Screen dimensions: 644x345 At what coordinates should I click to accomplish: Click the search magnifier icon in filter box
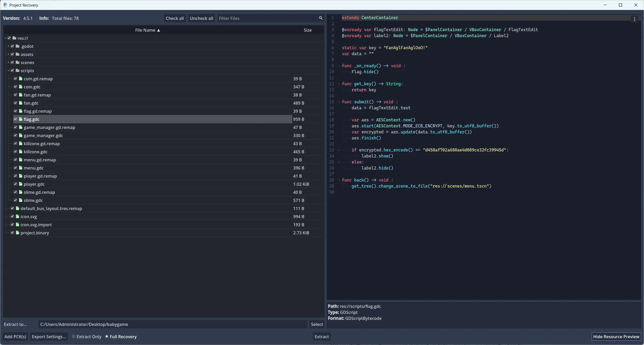(321, 18)
